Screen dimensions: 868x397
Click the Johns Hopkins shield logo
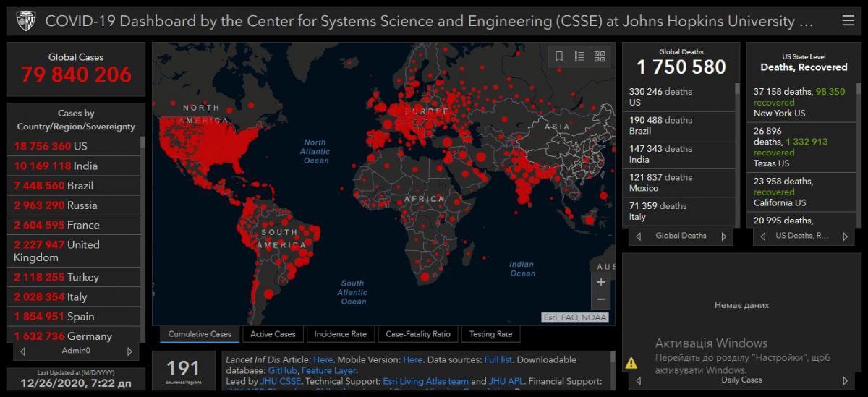point(26,21)
